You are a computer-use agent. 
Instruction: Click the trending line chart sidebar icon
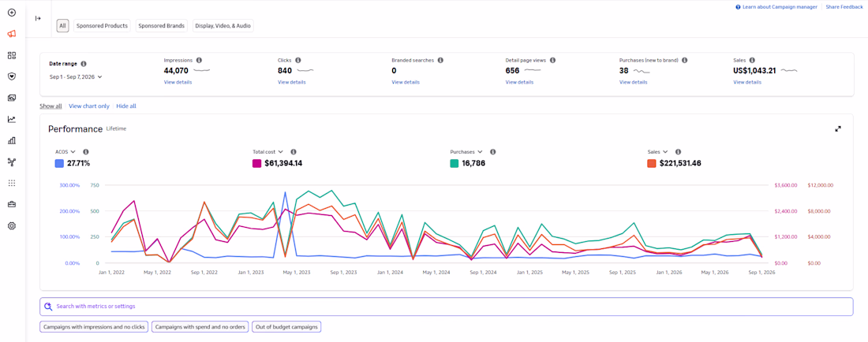click(12, 119)
